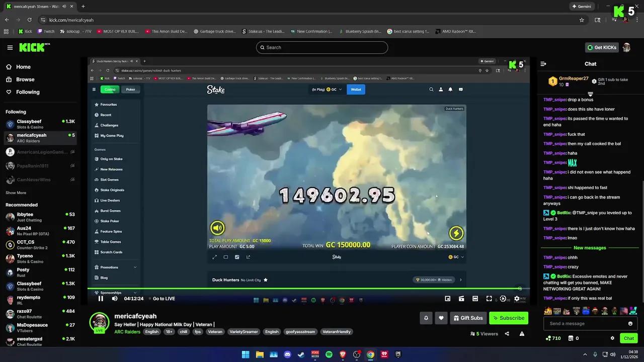Click the Kick logo in top-left sidebar
Image resolution: width=644 pixels, height=362 pixels.
click(x=31, y=47)
